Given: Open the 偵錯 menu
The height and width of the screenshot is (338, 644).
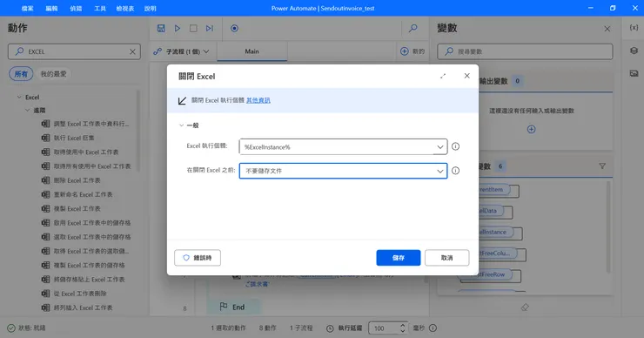Looking at the screenshot, I should (76, 8).
